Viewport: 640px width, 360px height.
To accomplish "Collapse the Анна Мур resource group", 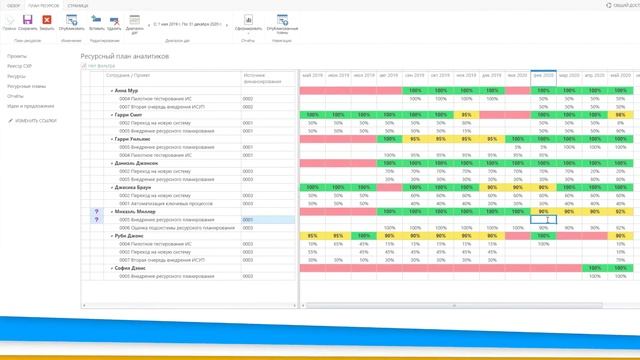I will pyautogui.click(x=111, y=91).
